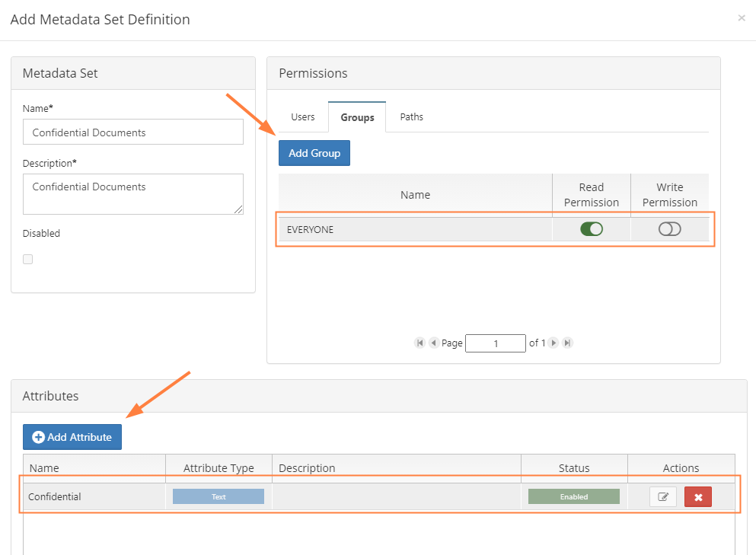756x555 pixels.
Task: Enable Write Permission for EVERYONE group
Action: (x=669, y=229)
